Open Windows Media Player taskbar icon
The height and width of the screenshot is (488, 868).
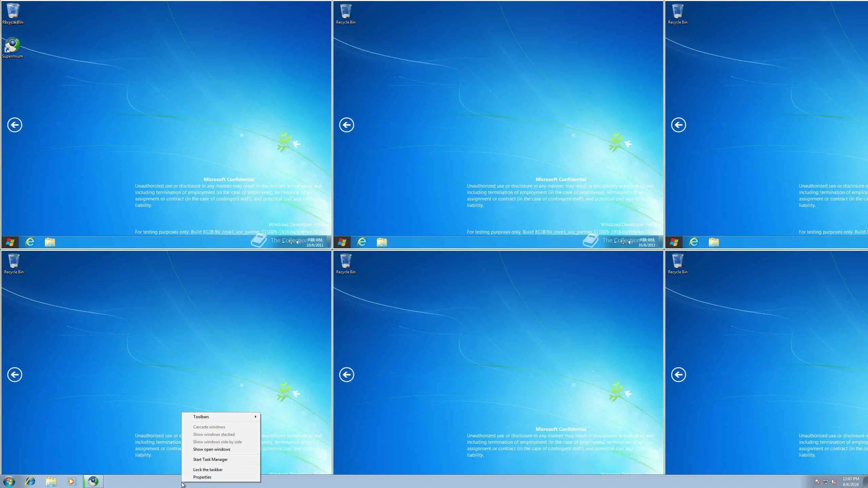pos(72,481)
